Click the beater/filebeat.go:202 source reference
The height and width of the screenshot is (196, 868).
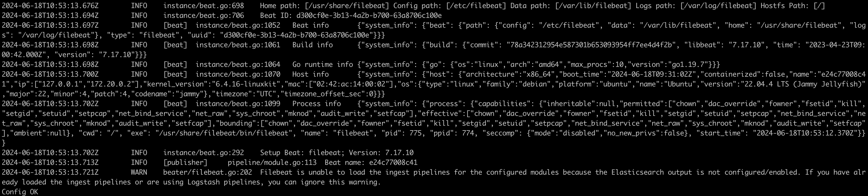click(208, 172)
